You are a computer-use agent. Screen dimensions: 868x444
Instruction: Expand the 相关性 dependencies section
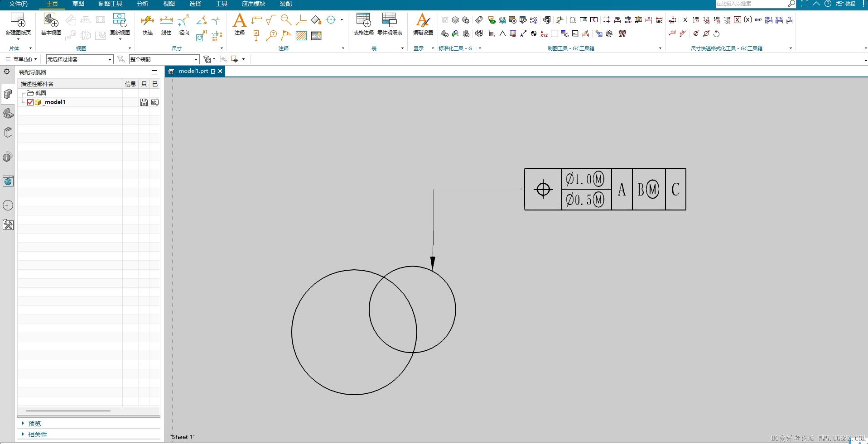[x=37, y=434]
